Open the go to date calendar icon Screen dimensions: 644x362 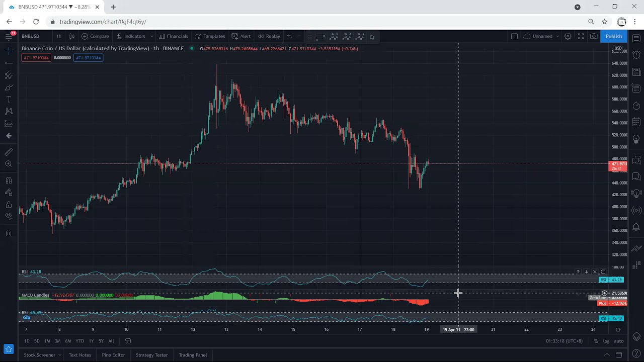tap(128, 341)
